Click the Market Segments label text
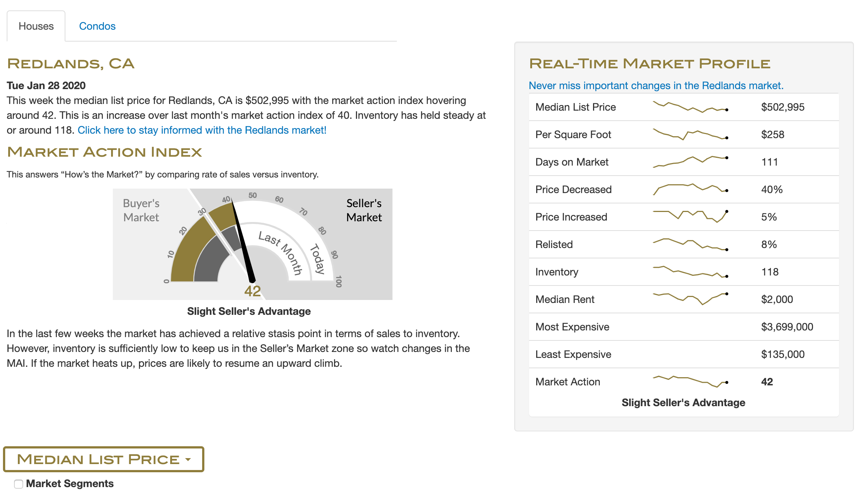This screenshot has width=868, height=496. click(x=70, y=483)
